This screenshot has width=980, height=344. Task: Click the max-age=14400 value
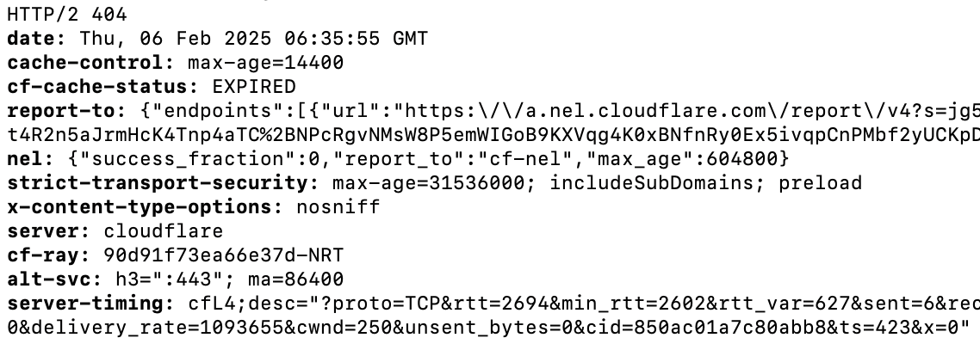(x=265, y=63)
